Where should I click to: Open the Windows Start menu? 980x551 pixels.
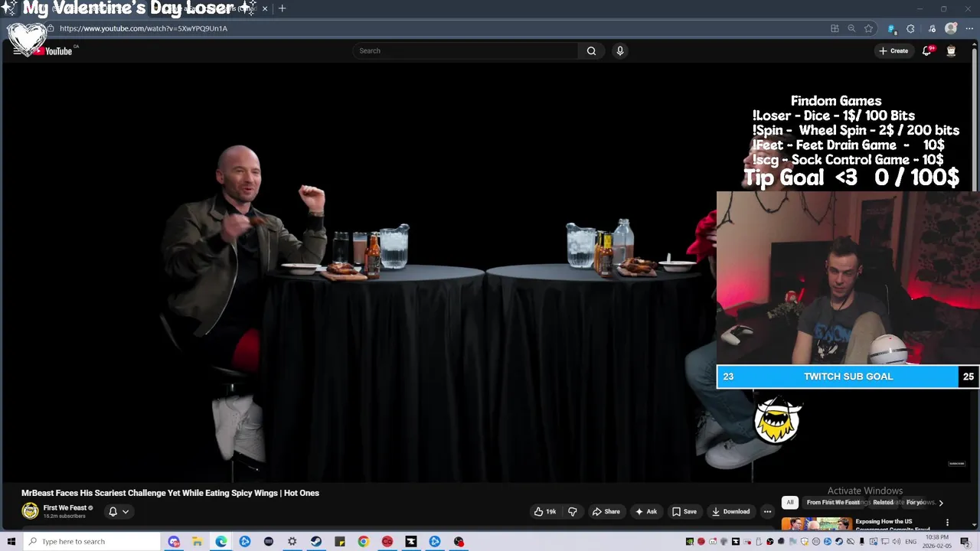click(x=11, y=541)
